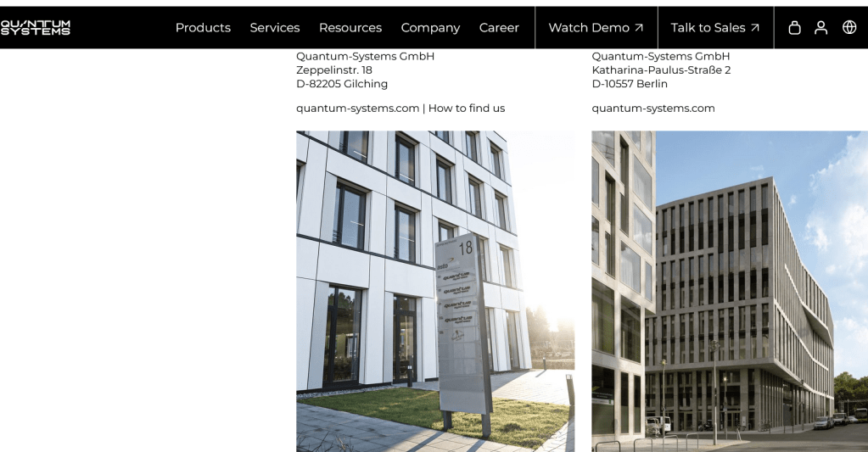This screenshot has width=868, height=452.
Task: Click the Talk to Sales button
Action: [715, 28]
